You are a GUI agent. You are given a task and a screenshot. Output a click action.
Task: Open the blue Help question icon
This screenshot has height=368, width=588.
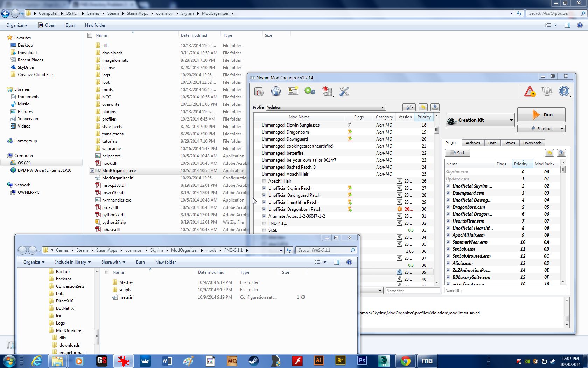point(564,91)
